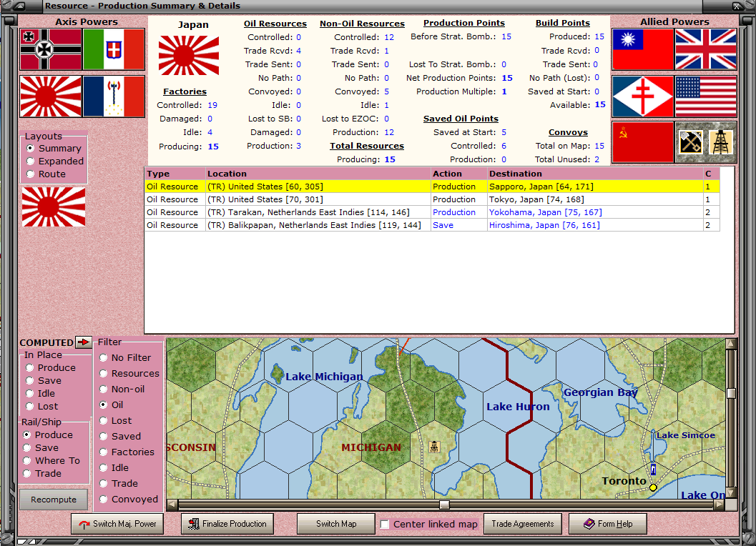Click the map vertical scrollbar thumb
756x546 pixels.
731,393
